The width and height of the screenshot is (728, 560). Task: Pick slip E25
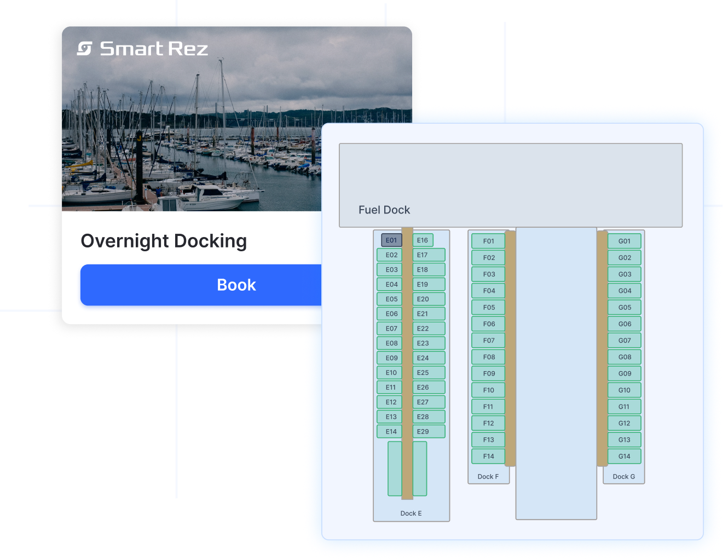tap(429, 373)
